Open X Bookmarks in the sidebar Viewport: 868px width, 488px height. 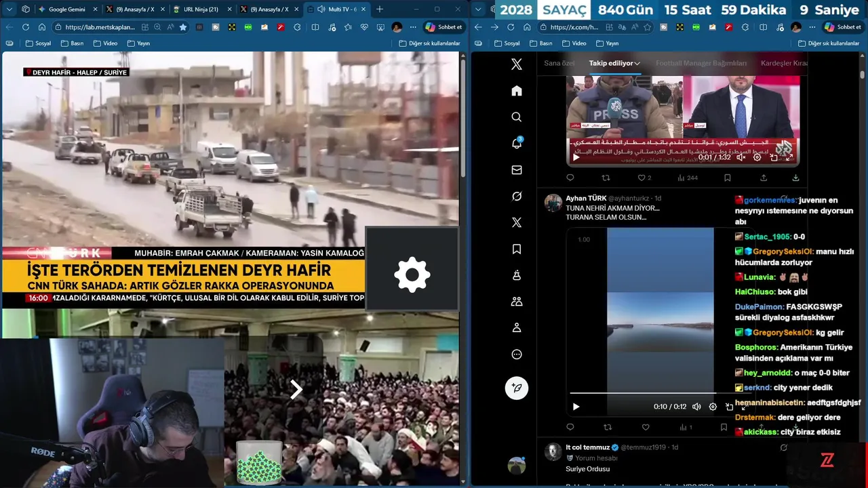(x=517, y=249)
